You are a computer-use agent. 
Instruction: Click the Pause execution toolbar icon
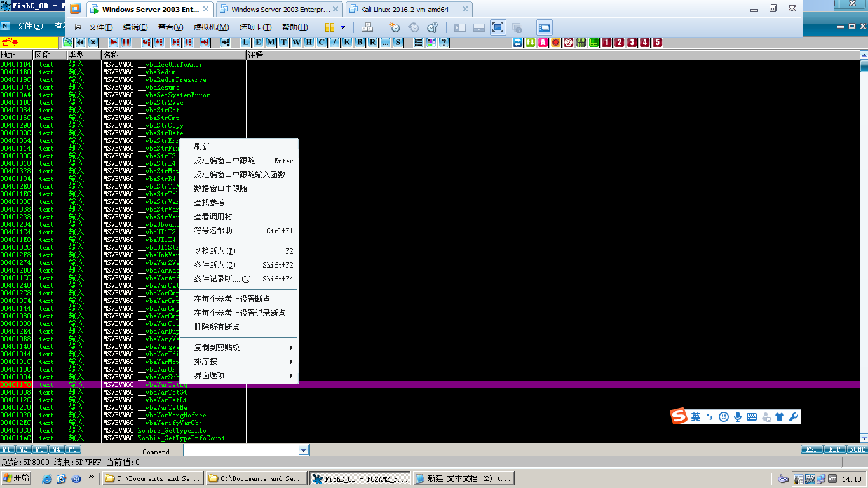[x=126, y=43]
